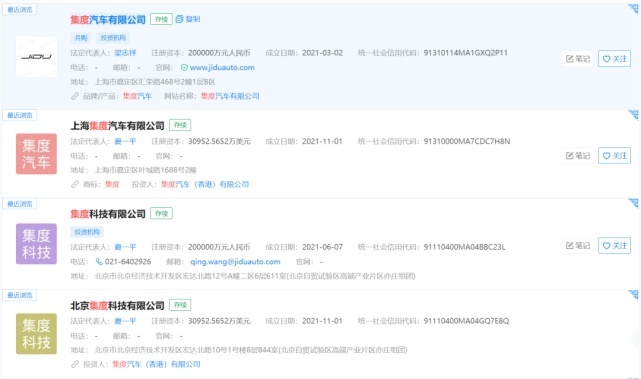Open investor link in 上海集度汽车有限公司 row
Viewport: 641px width, 379px height.
point(205,184)
